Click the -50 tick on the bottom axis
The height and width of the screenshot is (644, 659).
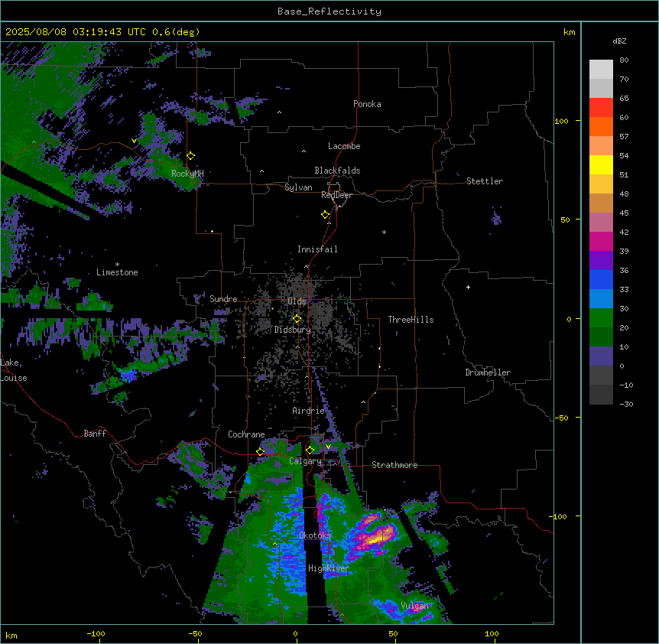point(195,633)
